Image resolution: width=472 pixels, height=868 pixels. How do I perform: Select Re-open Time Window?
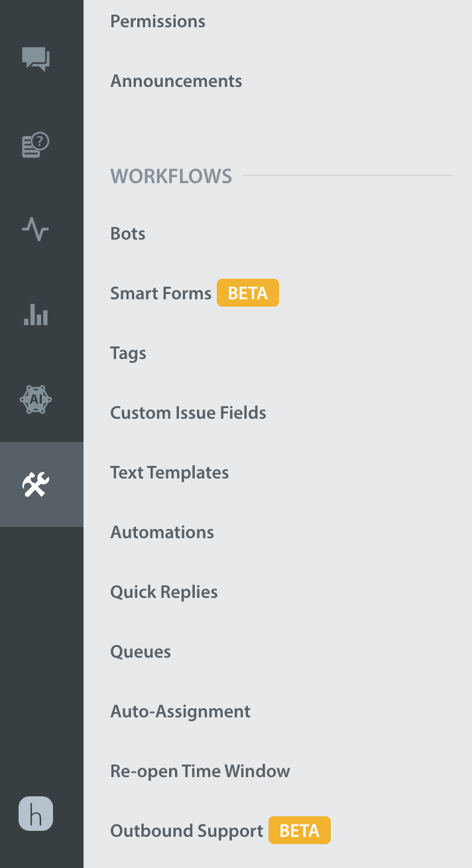click(200, 771)
